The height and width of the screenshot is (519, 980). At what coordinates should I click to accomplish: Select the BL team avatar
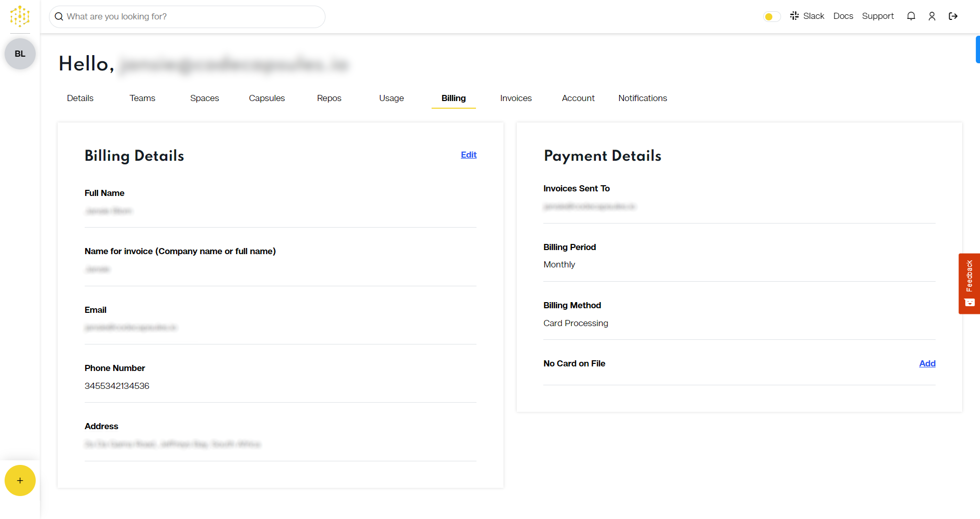click(x=20, y=54)
